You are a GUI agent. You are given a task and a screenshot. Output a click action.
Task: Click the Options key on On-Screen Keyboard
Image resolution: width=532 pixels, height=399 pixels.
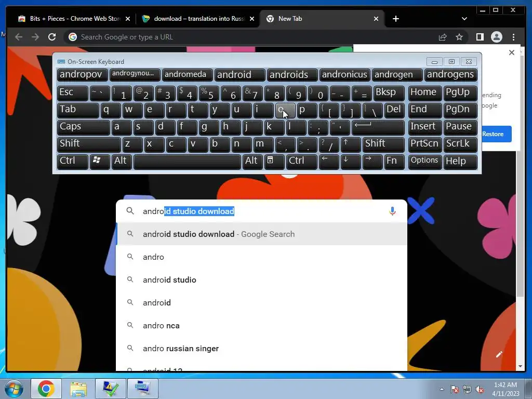(425, 161)
